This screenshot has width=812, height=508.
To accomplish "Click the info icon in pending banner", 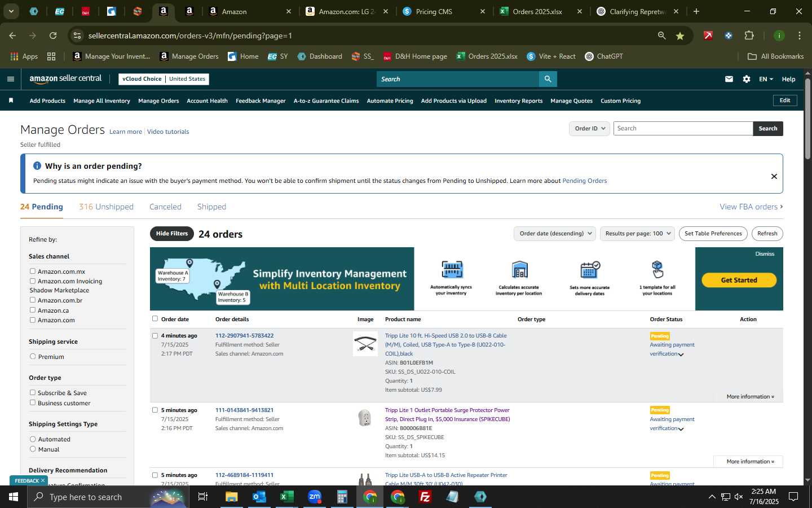I will 37,166.
